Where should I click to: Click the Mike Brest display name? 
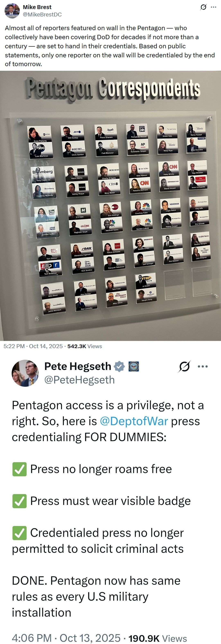[x=37, y=7]
